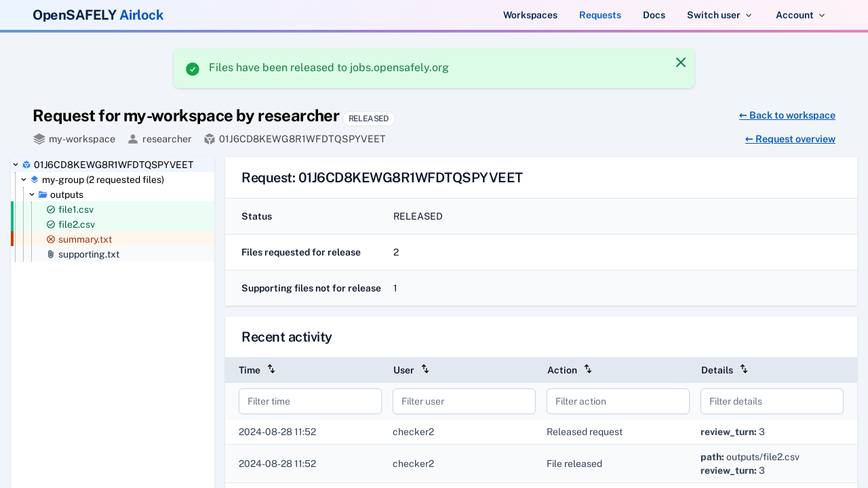The width and height of the screenshot is (868, 488).
Task: Collapse the outputs folder chevron
Action: (32, 195)
